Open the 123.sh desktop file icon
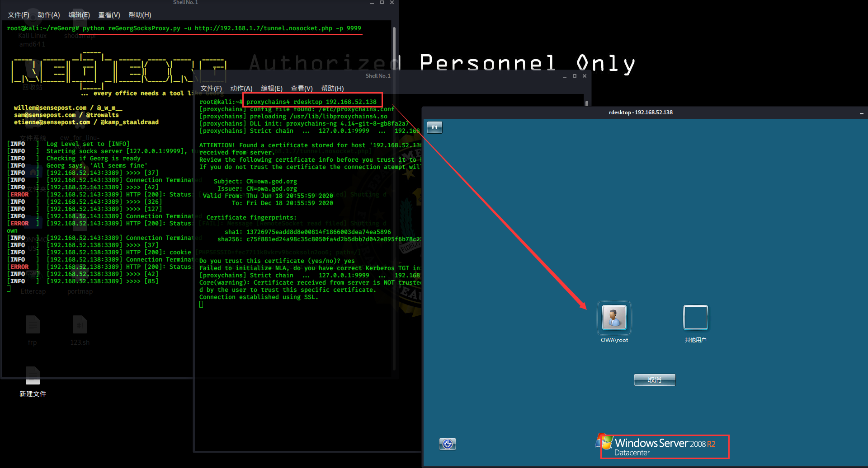 pos(80,331)
